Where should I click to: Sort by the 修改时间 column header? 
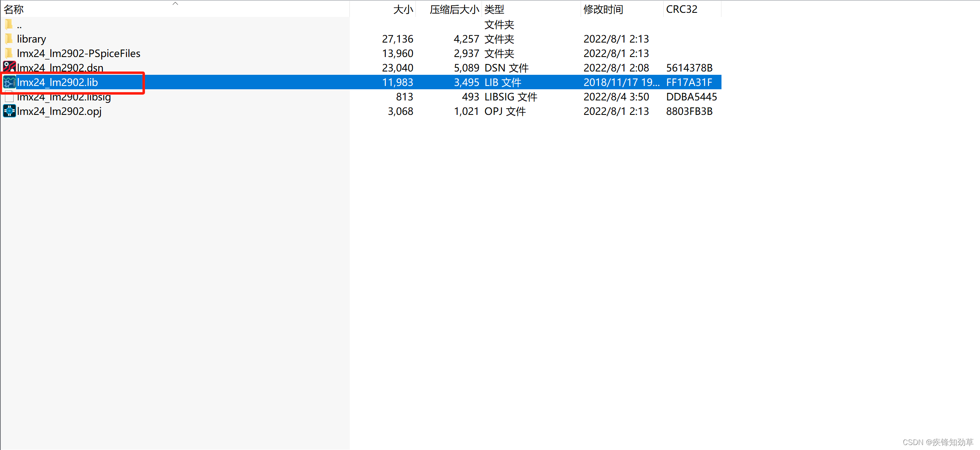(603, 9)
